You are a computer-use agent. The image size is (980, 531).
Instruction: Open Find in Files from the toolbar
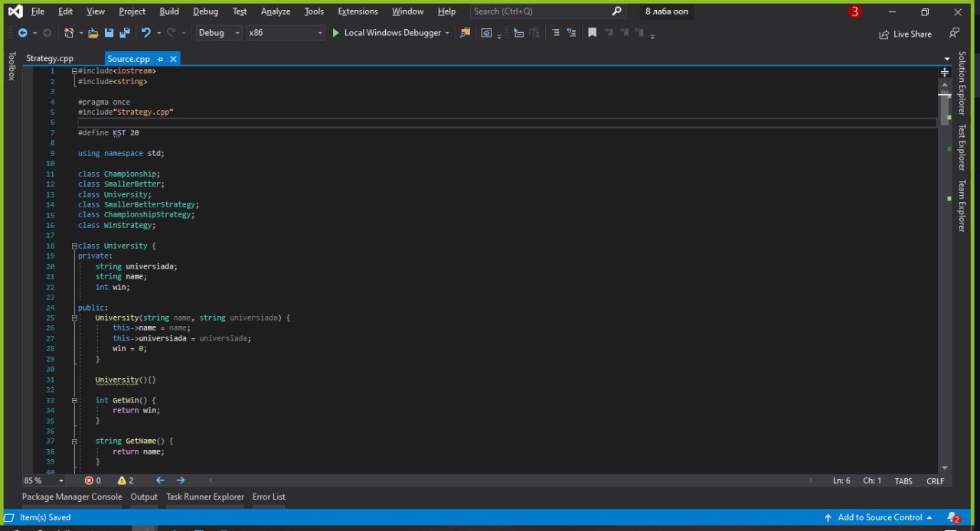coord(465,33)
